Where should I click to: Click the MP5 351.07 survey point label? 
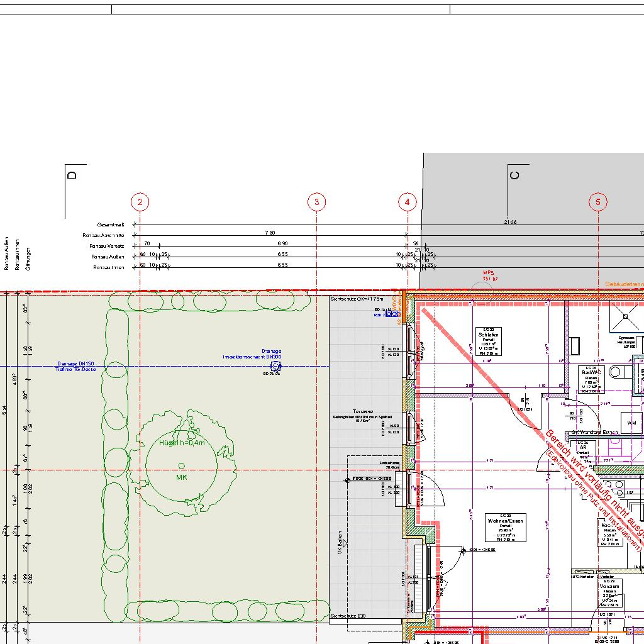tap(489, 275)
